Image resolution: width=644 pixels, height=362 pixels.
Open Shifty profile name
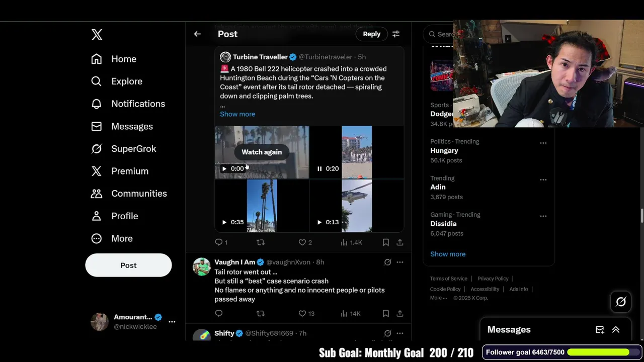(x=224, y=333)
